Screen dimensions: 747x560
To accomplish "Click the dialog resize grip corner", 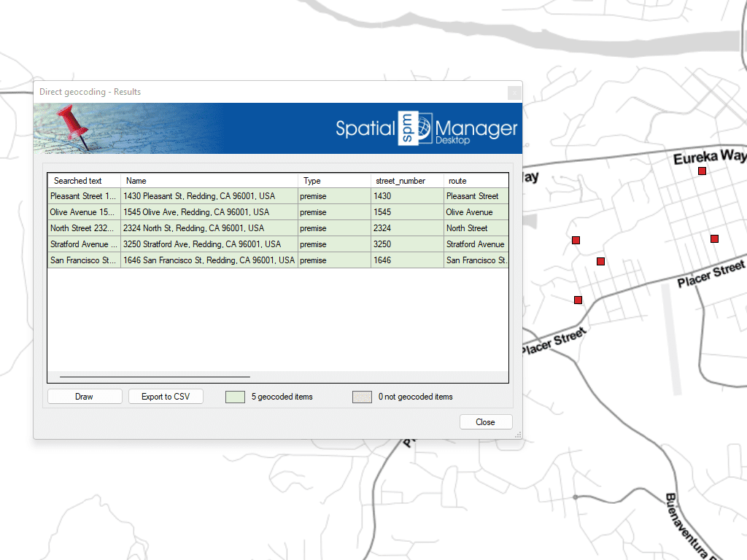I will click(x=519, y=435).
